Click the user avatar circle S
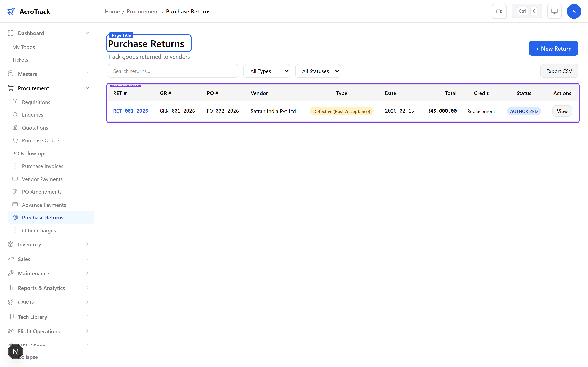 point(574,11)
